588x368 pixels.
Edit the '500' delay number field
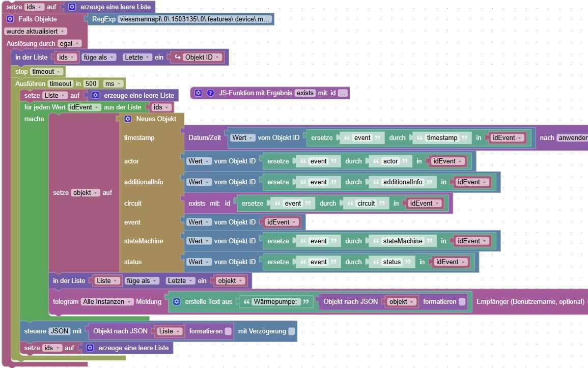point(91,83)
